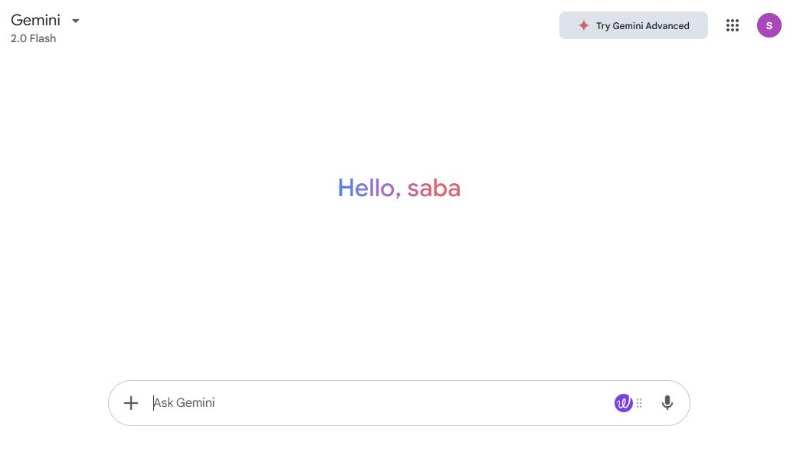
Task: Click Try Gemini Advanced button
Action: click(x=633, y=26)
